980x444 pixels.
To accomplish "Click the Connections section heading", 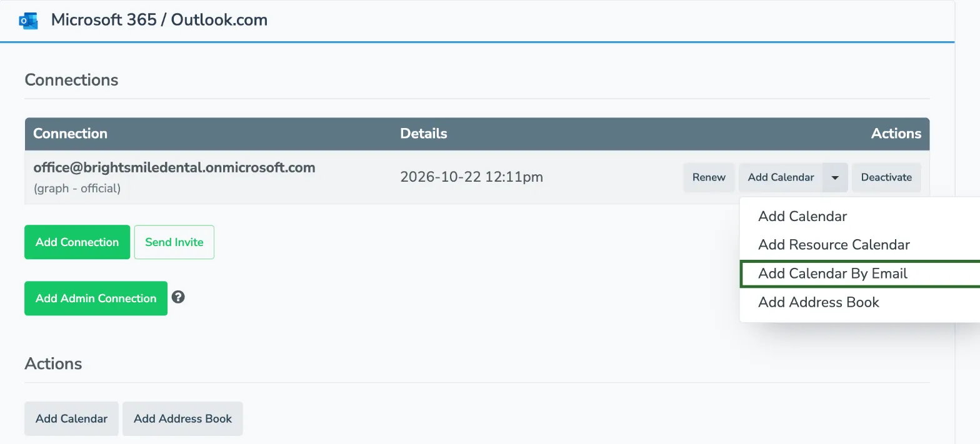I will [71, 80].
